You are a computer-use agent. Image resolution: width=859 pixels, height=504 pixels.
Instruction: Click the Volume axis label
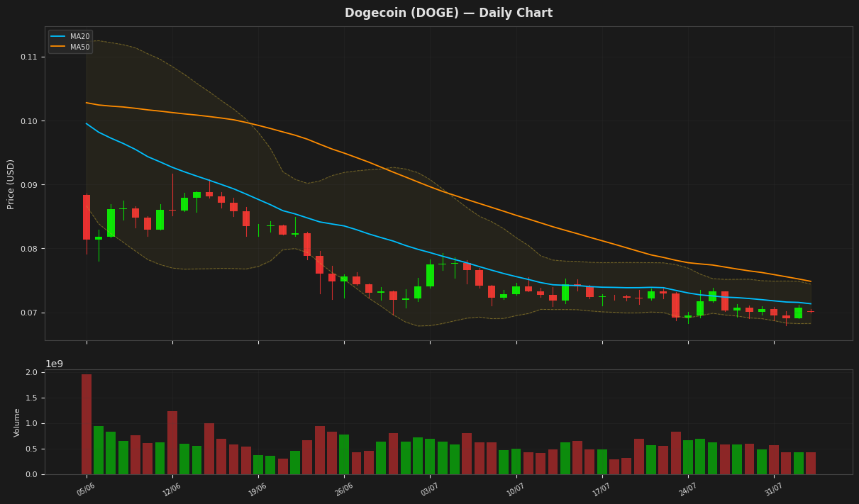pos(17,422)
